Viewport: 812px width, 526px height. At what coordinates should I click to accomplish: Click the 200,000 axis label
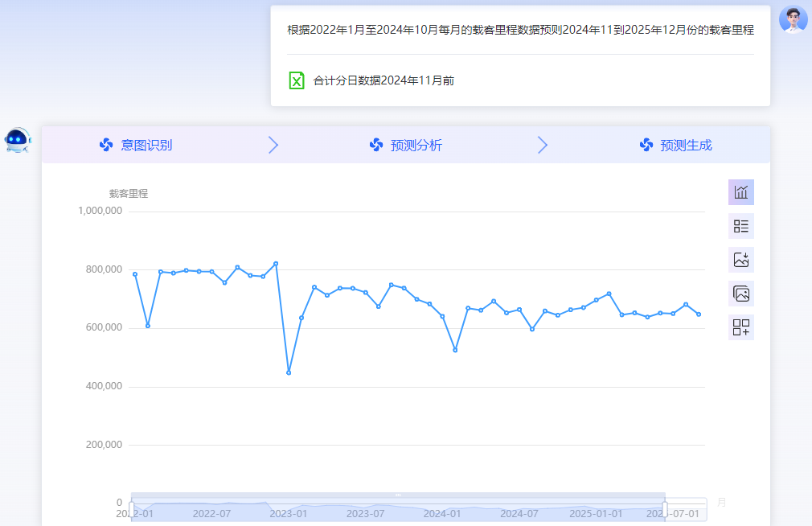coord(104,445)
